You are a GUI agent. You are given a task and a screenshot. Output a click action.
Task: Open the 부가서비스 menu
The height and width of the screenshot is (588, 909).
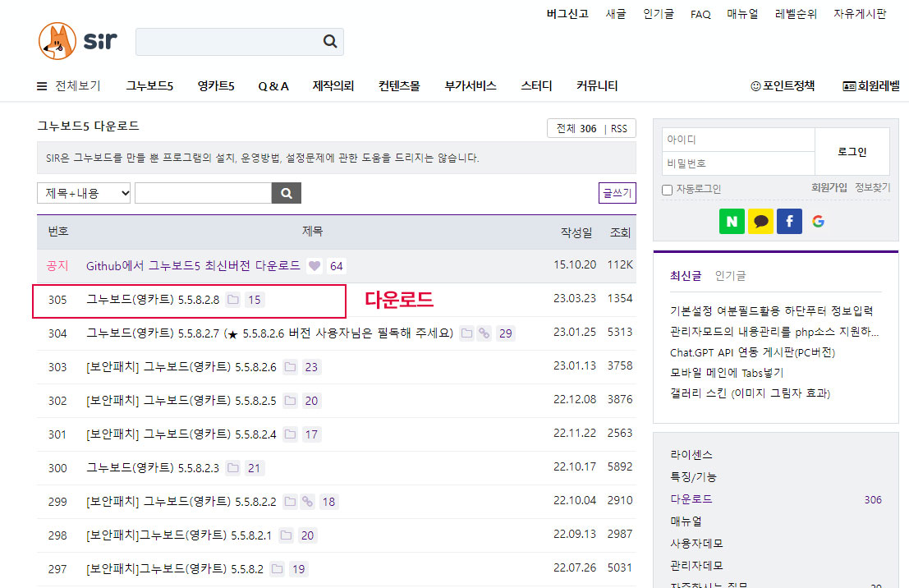point(471,86)
